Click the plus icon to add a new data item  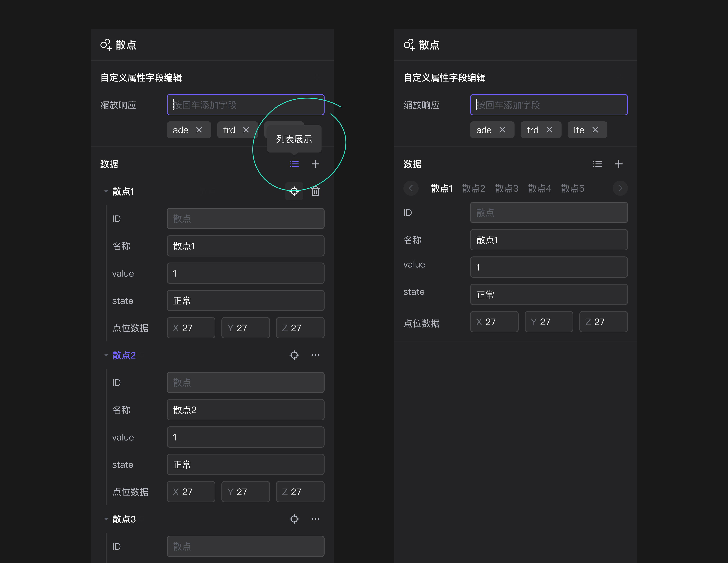315,164
